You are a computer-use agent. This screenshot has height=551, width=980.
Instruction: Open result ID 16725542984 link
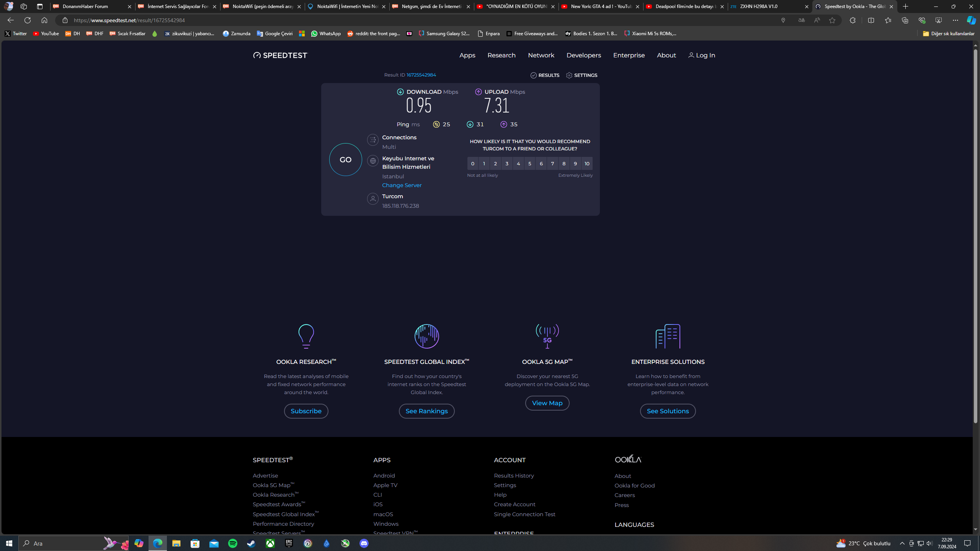pos(421,75)
